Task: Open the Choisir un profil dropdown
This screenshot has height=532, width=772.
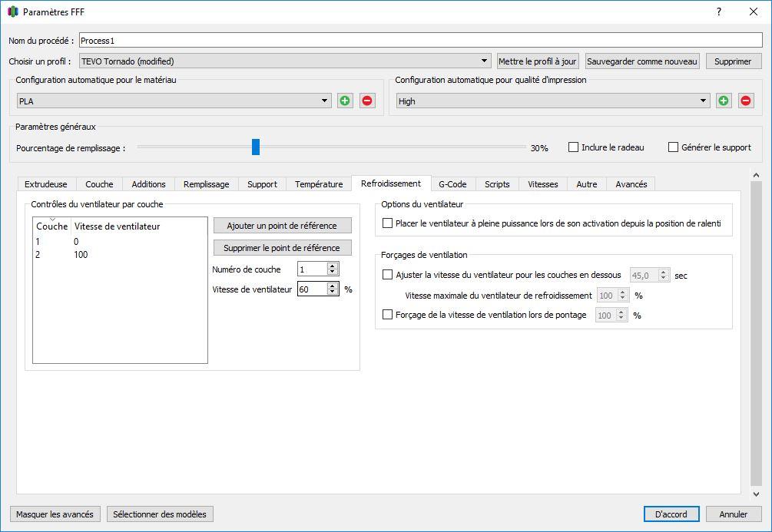Action: click(285, 61)
